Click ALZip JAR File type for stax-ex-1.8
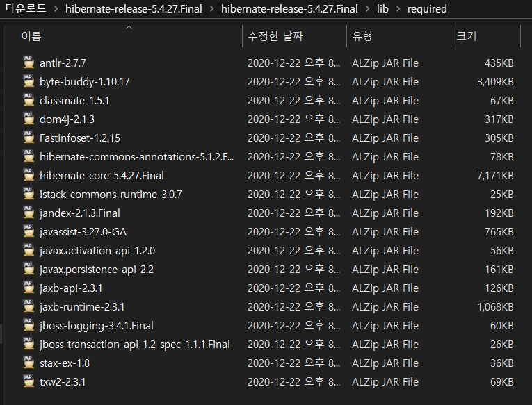Viewport: 532px width, 405px height. [x=385, y=363]
